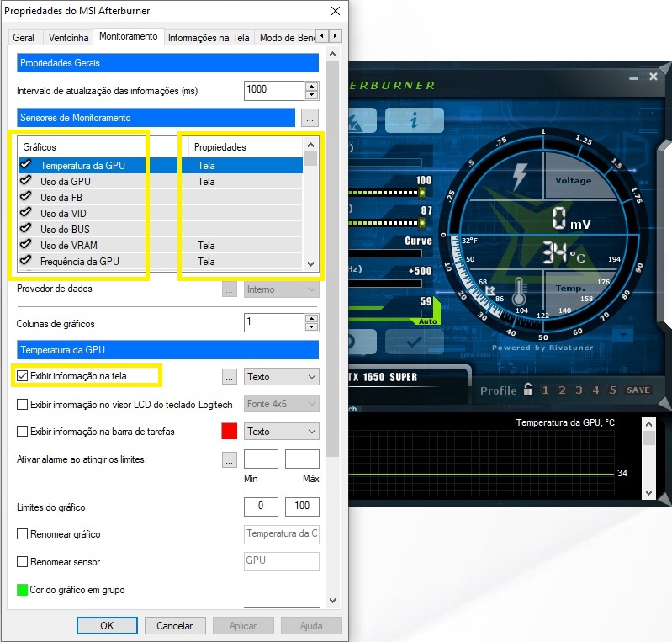Select profile slot 1 in Afterburner

(x=545, y=390)
